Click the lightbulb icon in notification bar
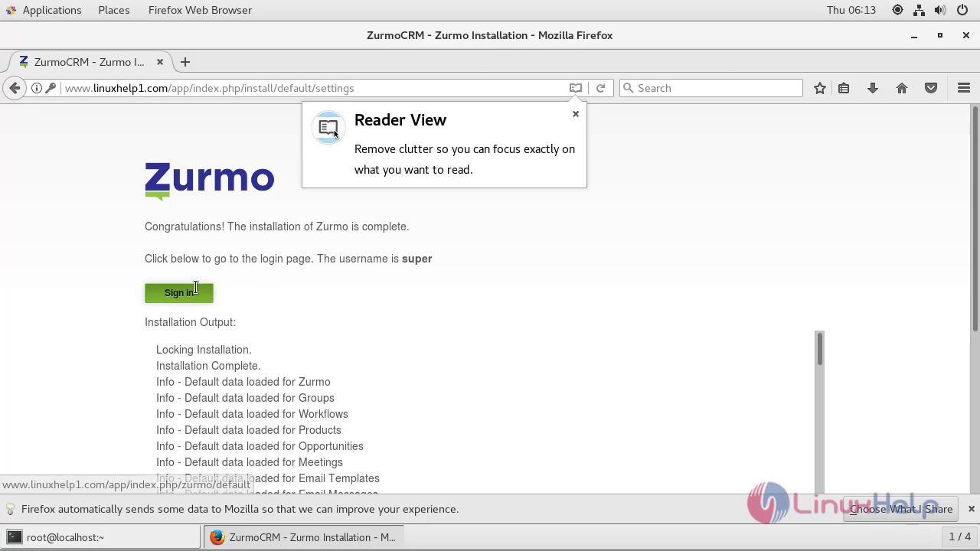Screen dimensions: 980x551 coord(11,509)
